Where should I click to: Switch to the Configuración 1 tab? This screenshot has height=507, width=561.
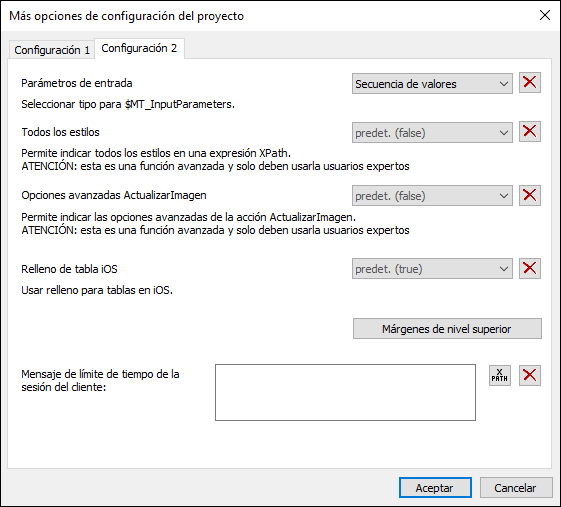click(x=52, y=50)
